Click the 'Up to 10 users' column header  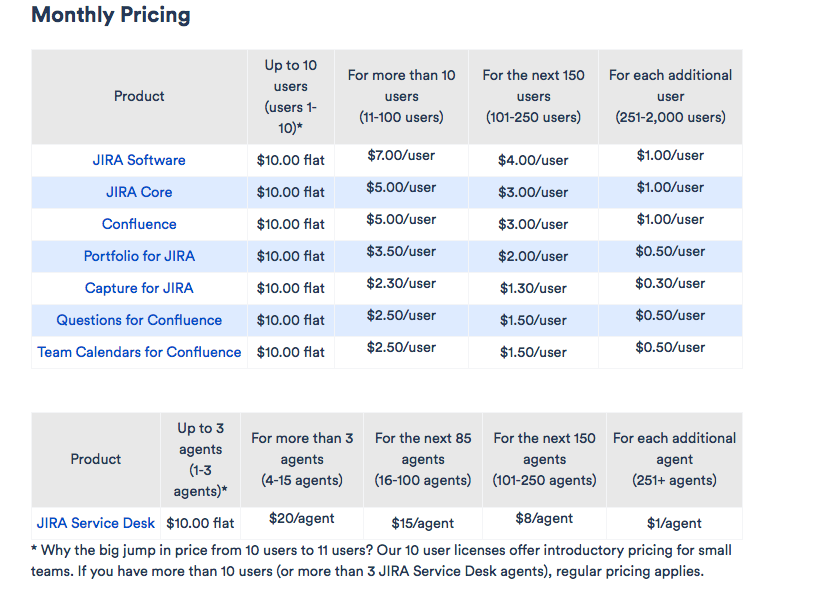(x=290, y=96)
